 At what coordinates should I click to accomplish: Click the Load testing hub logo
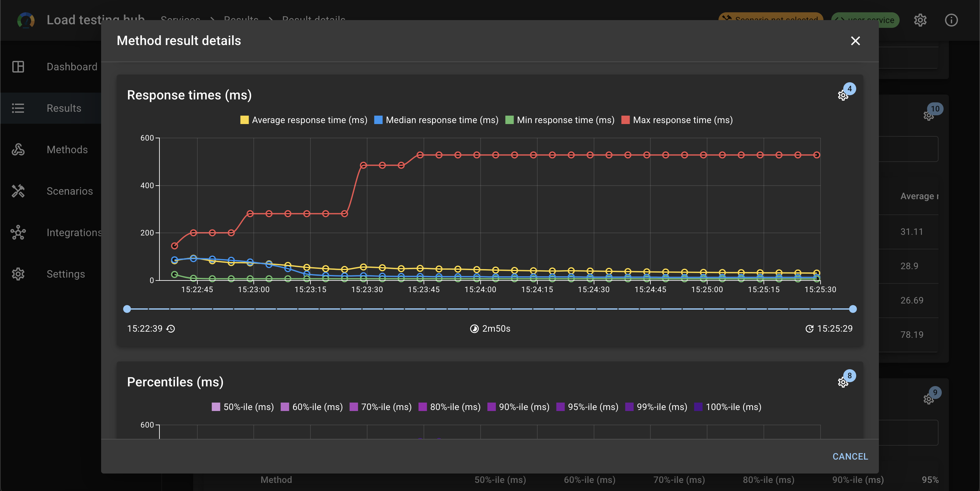26,20
